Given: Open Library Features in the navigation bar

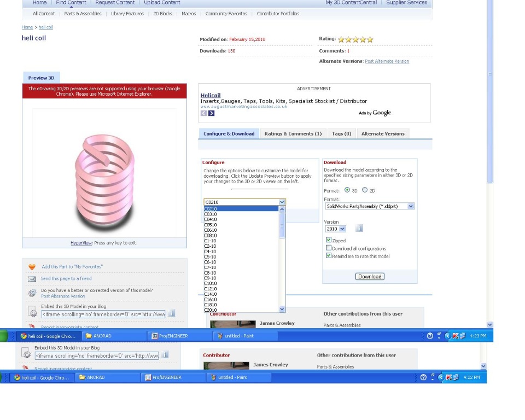Looking at the screenshot, I should [x=127, y=14].
